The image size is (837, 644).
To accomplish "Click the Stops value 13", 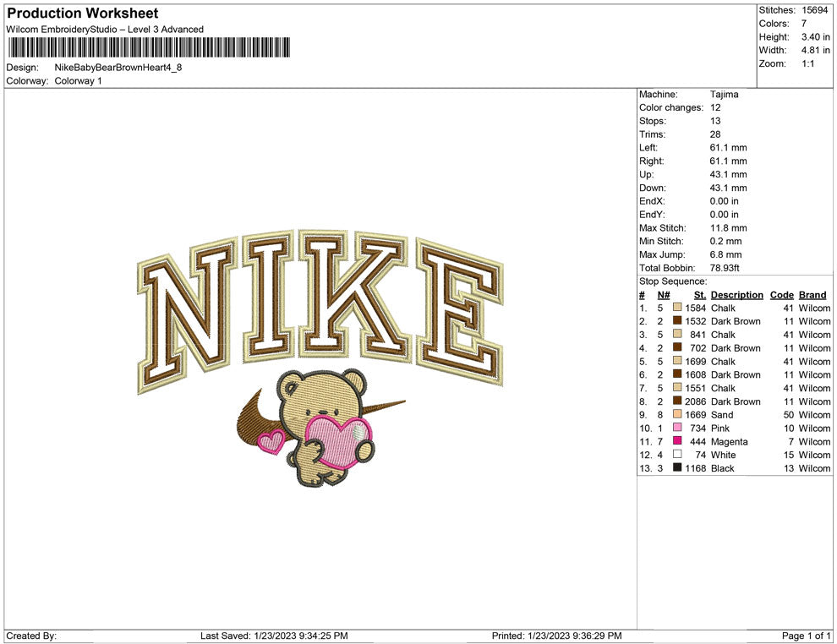I will click(715, 121).
